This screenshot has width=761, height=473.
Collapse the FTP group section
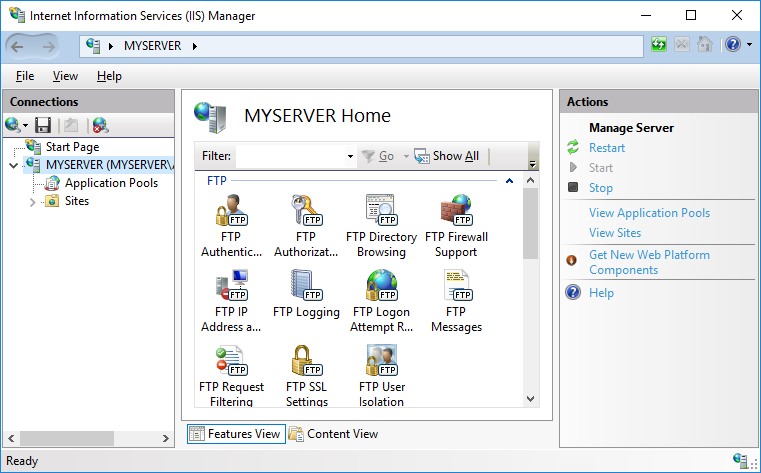tap(509, 181)
